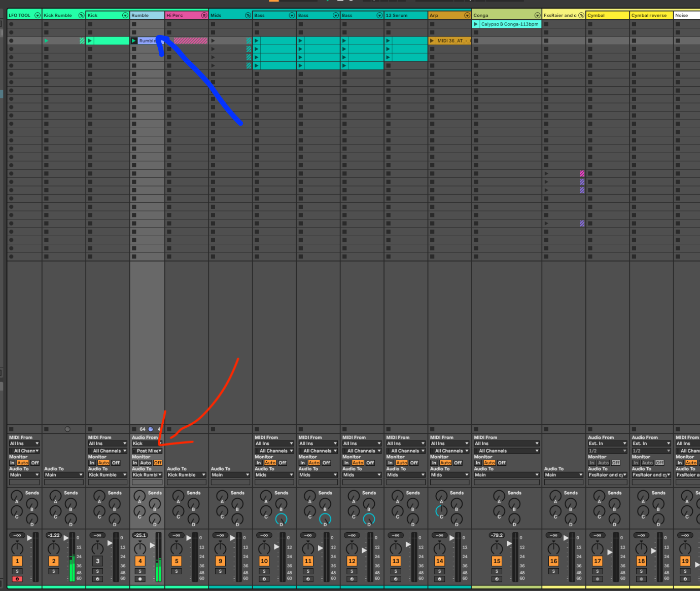Adjust Send D knob on Bass track 10
The image size is (700, 591).
click(281, 519)
